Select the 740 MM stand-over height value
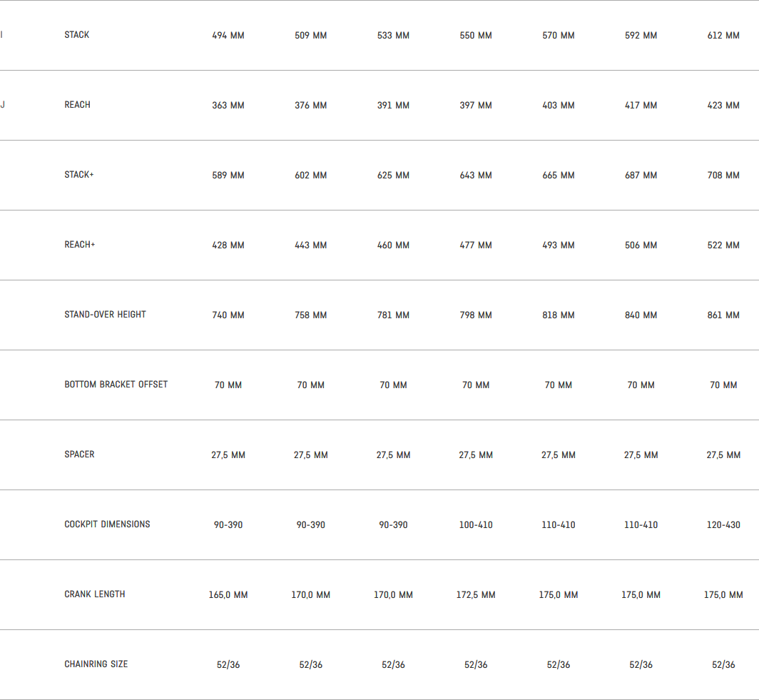 (x=228, y=315)
